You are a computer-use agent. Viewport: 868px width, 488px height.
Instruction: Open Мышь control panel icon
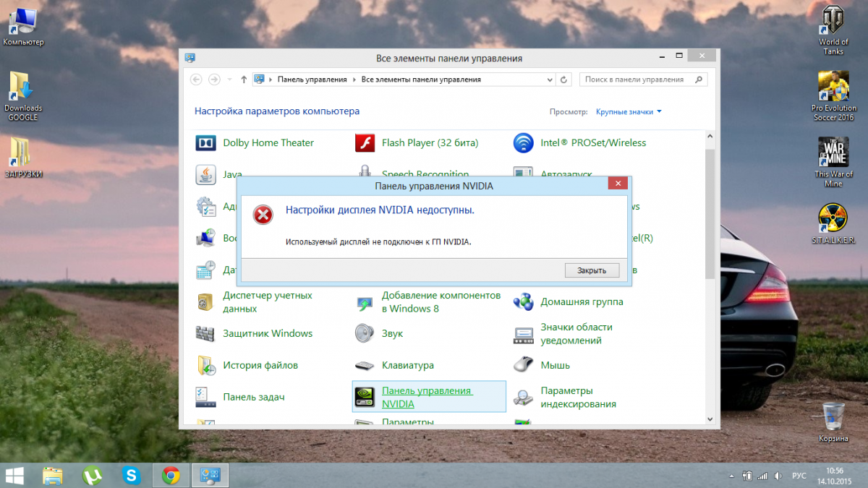[523, 365]
